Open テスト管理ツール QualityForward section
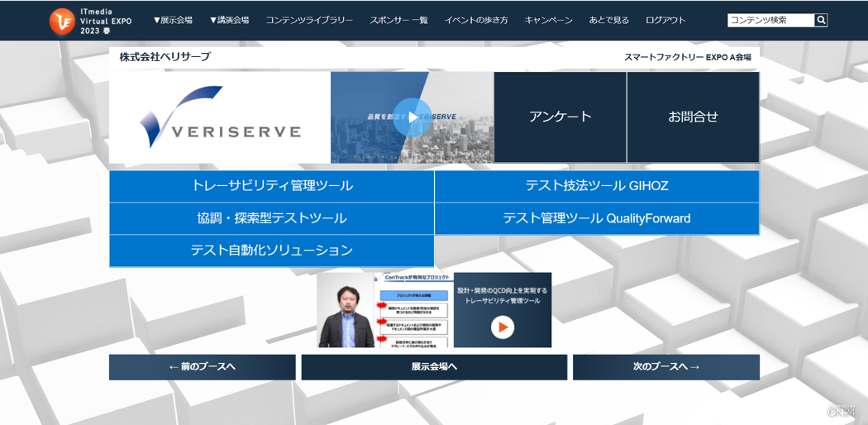Viewport: 868px width, 425px height. click(597, 218)
